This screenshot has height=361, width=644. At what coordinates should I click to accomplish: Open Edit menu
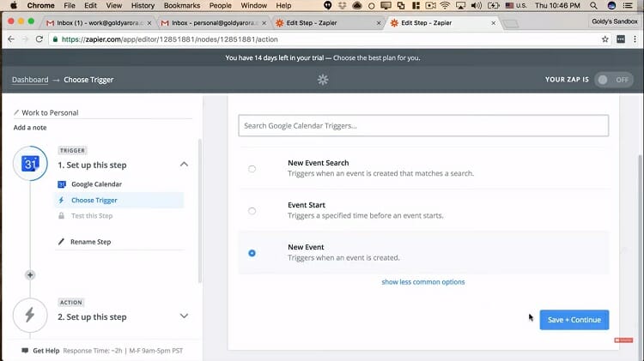[90, 6]
